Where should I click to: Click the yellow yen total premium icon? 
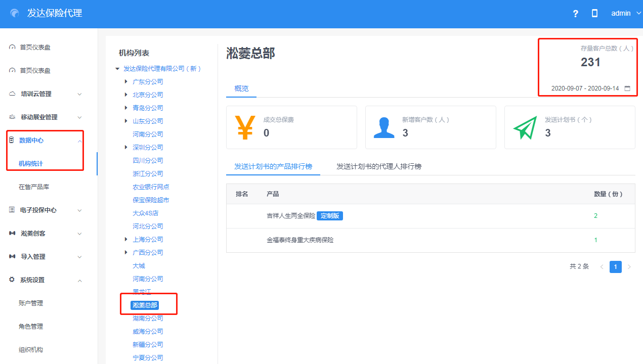(x=244, y=127)
